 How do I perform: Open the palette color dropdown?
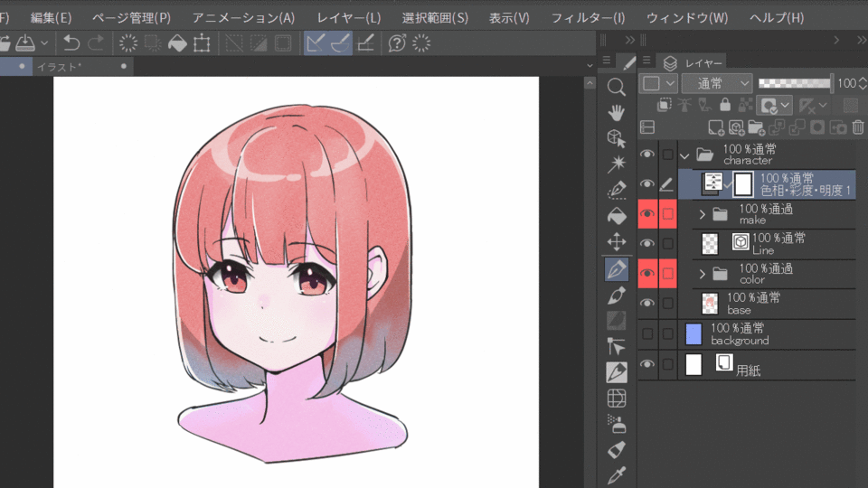(659, 83)
